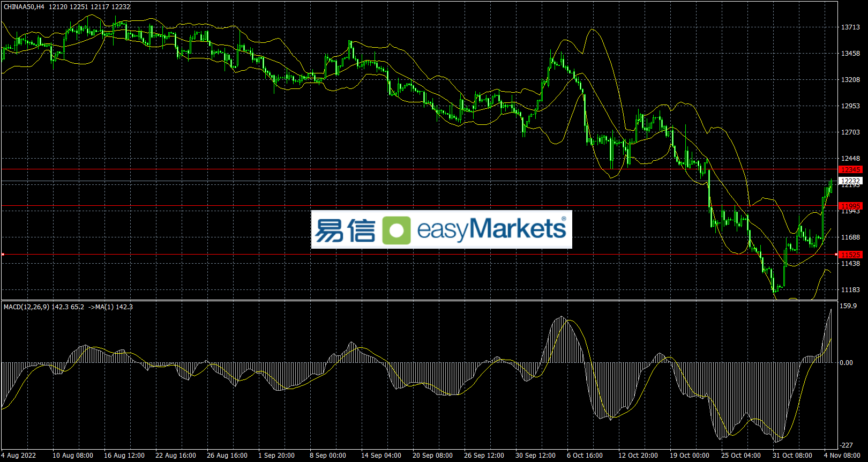Screen dimensions: 868x462
Task: Click the 12448 price axis label
Action: coord(850,159)
